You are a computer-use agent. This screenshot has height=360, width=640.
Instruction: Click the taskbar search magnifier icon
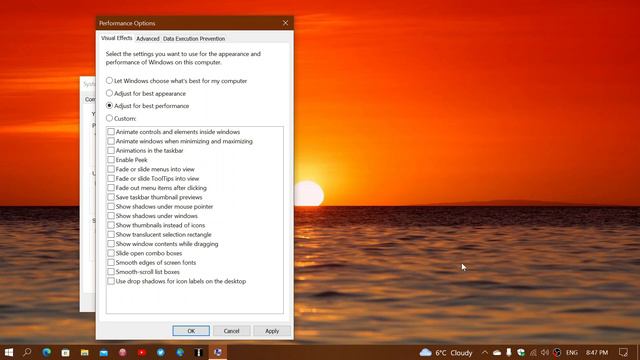tap(27, 352)
